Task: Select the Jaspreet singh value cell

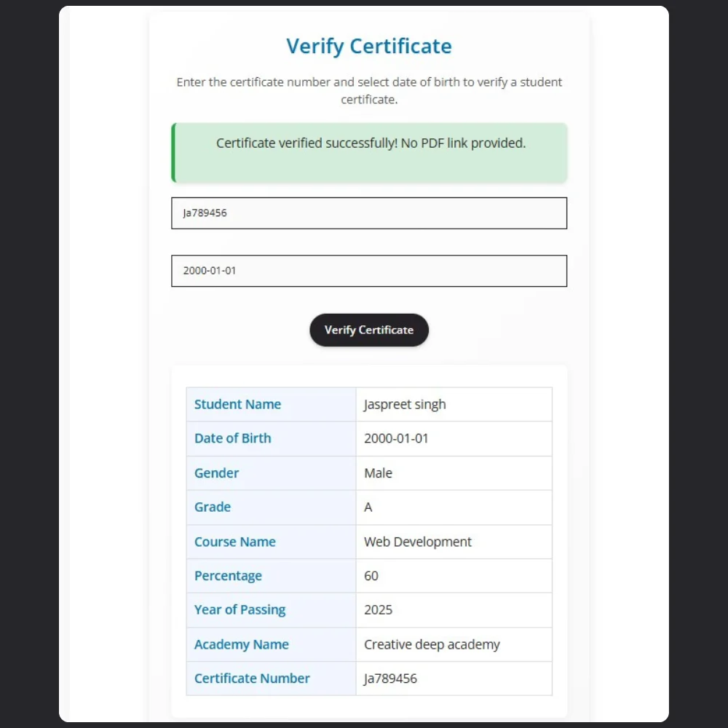Action: click(454, 404)
